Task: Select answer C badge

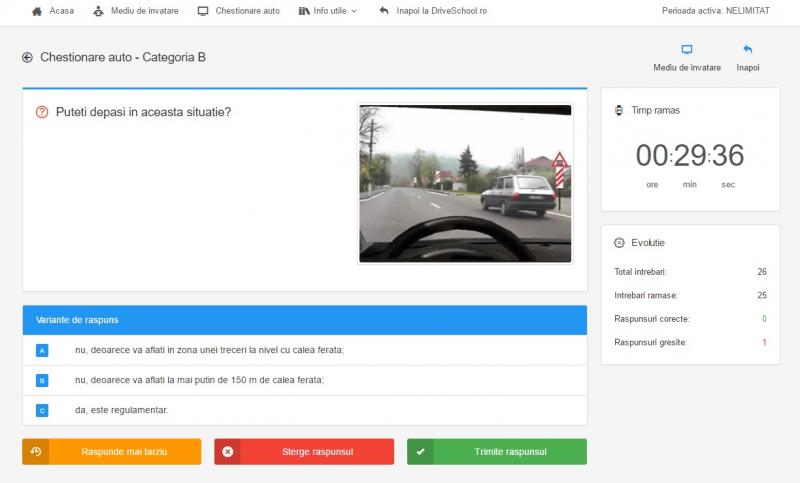Action: (x=42, y=410)
